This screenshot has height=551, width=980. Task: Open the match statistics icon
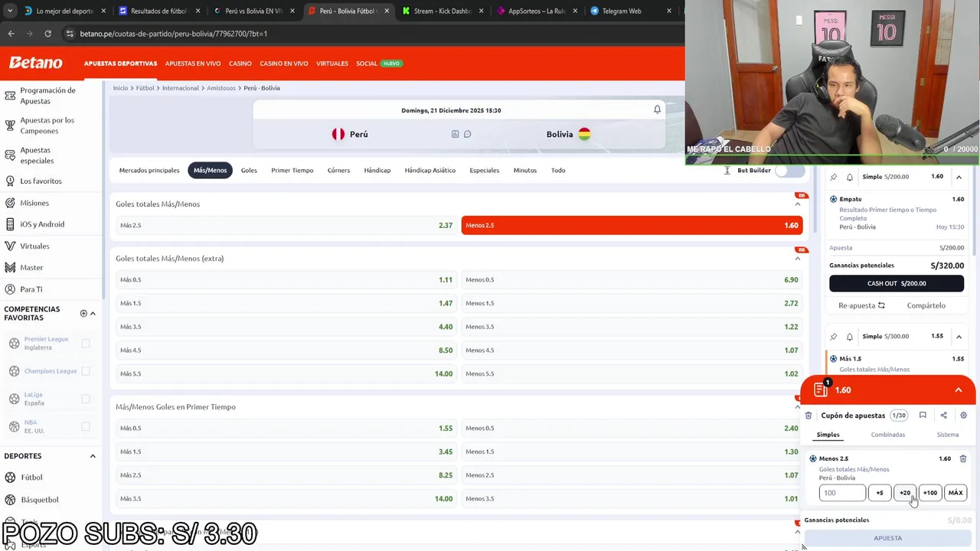455,134
